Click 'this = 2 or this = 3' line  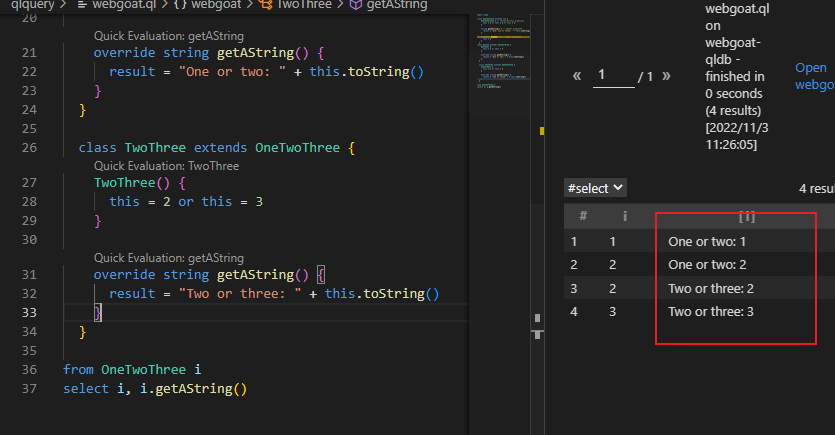click(x=186, y=202)
